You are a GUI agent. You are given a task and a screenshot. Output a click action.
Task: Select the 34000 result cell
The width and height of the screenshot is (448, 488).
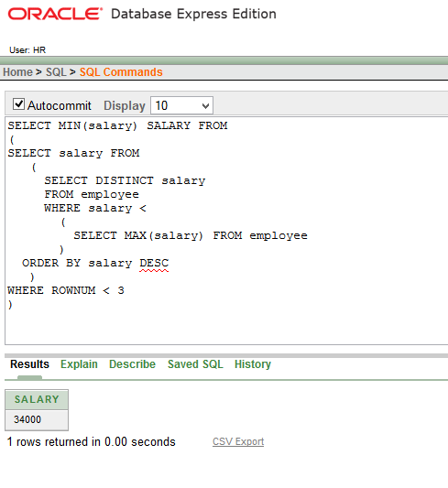(x=37, y=419)
